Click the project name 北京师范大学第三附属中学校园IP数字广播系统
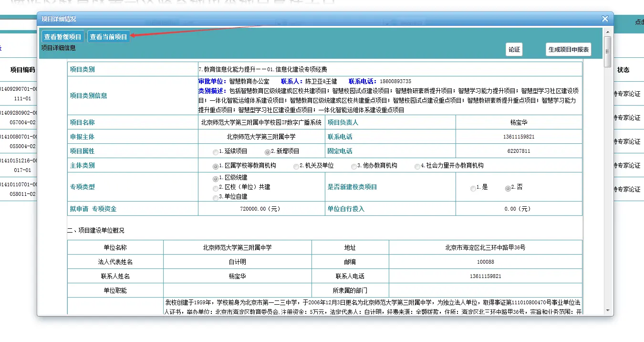The width and height of the screenshot is (644, 342). click(x=261, y=122)
